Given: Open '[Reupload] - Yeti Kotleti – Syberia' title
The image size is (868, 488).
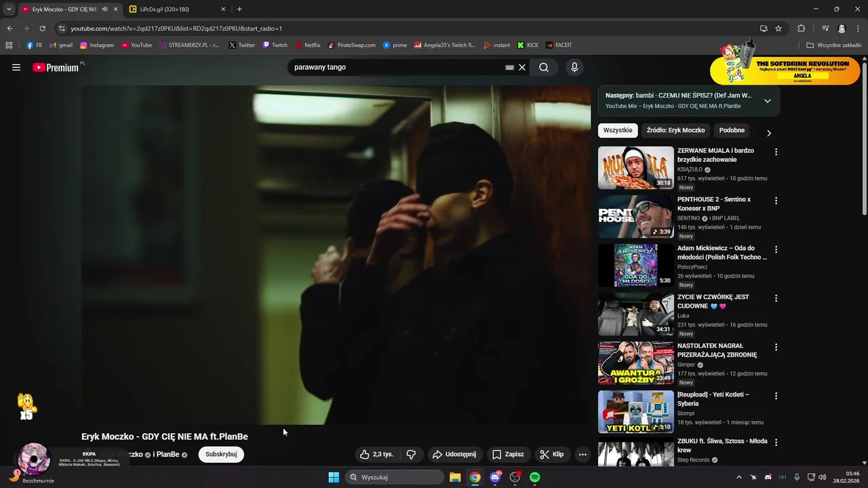Looking at the screenshot, I should point(713,399).
